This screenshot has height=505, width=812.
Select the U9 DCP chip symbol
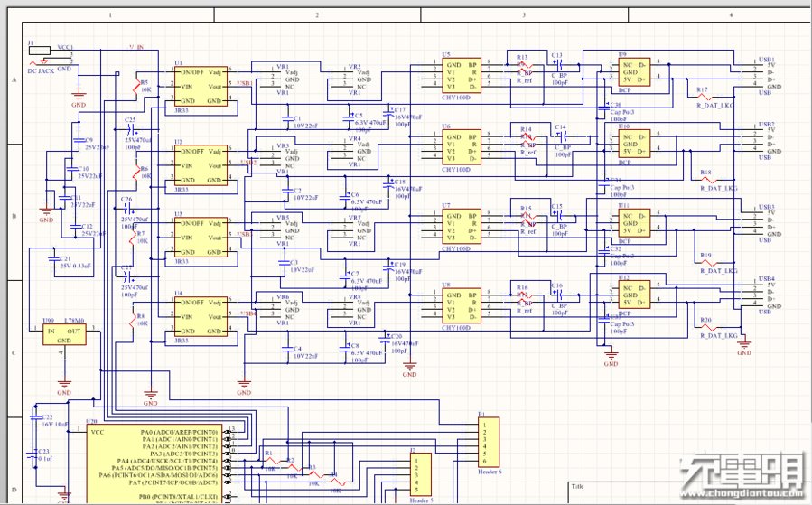click(x=634, y=72)
